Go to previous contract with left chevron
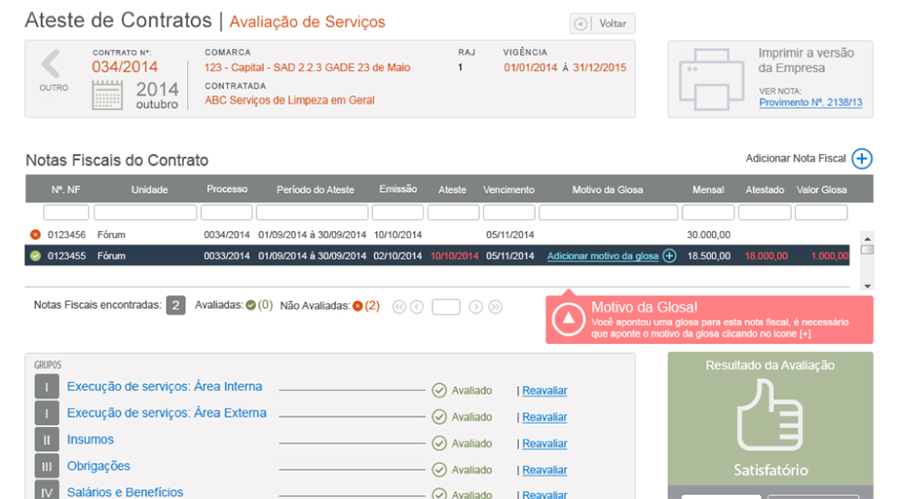The image size is (900, 499). pyautogui.click(x=51, y=65)
